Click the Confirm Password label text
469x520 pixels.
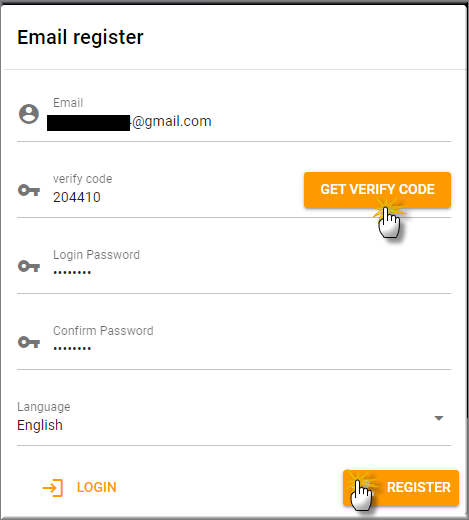tap(103, 331)
